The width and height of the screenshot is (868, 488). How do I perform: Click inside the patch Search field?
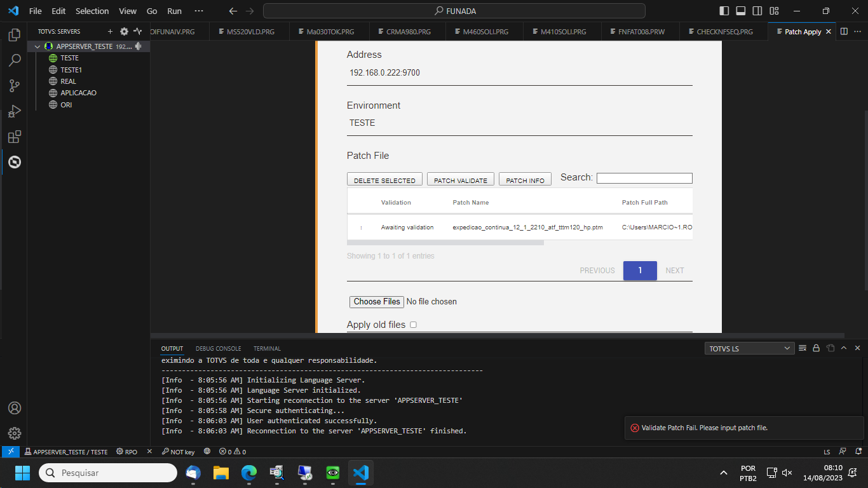(644, 178)
